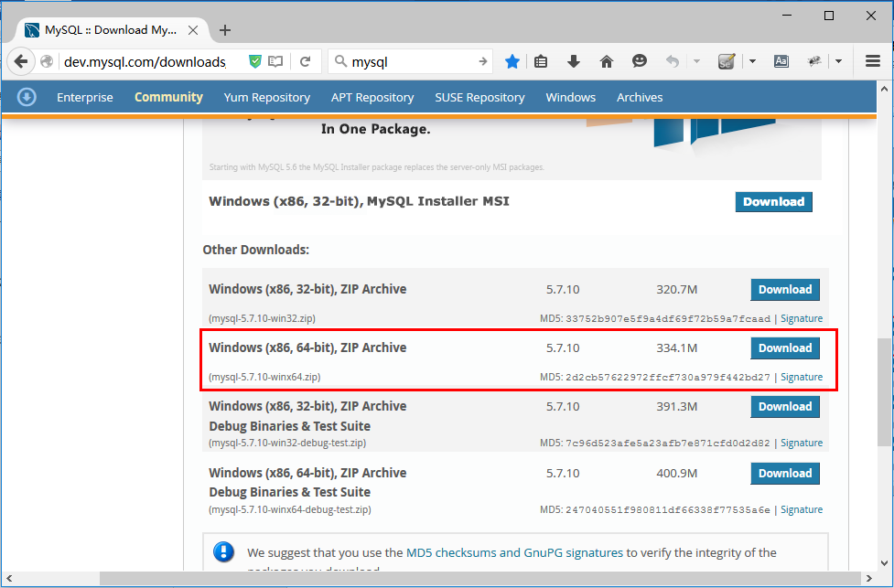
Task: Click the scroll right arrow
Action: pyautogui.click(x=868, y=578)
